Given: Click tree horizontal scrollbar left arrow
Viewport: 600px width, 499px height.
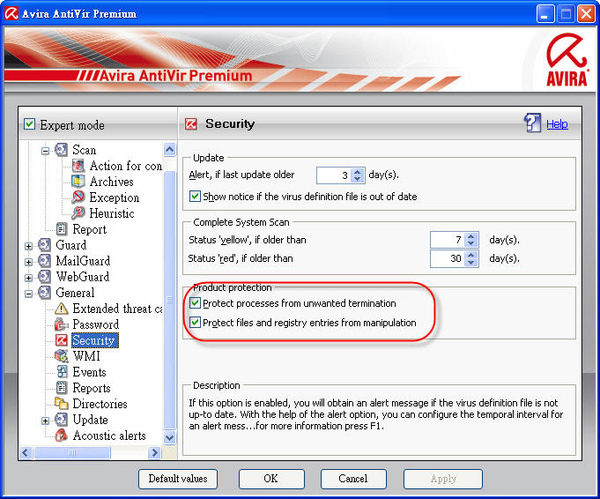Looking at the screenshot, I should click(x=25, y=452).
